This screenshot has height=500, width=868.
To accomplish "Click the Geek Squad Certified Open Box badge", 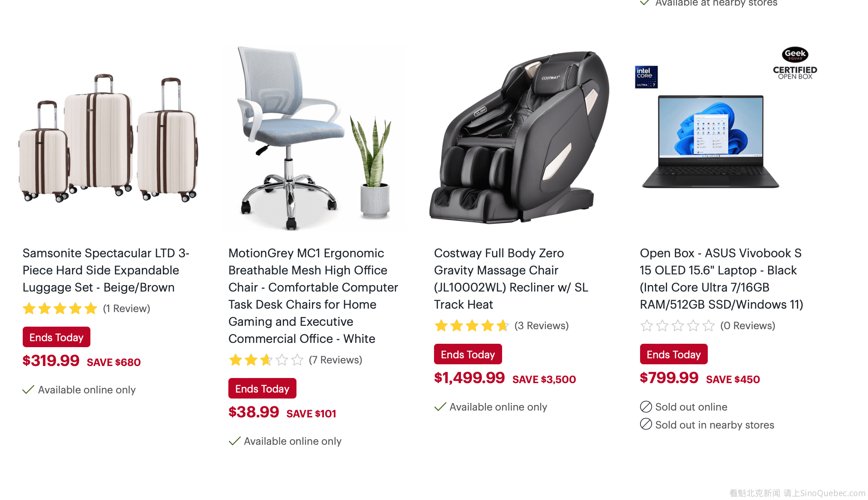I will (795, 63).
